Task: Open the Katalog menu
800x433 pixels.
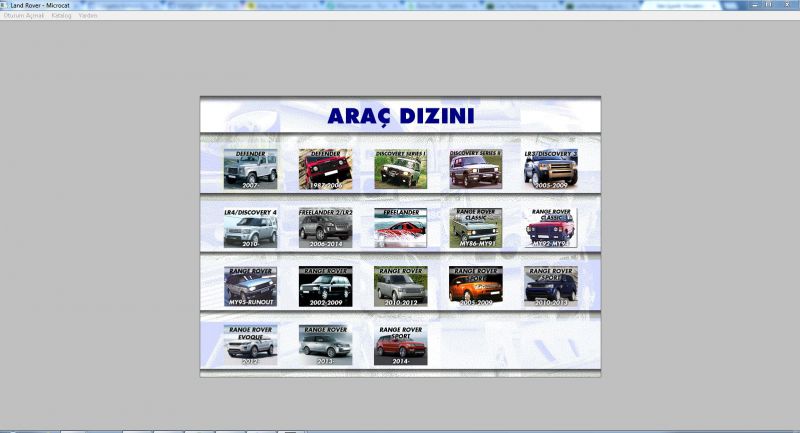Action: coord(61,16)
